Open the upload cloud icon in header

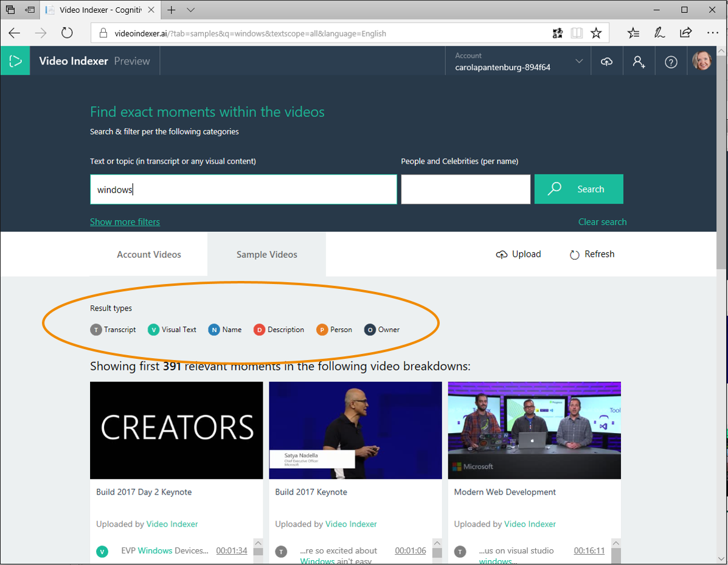pyautogui.click(x=606, y=61)
